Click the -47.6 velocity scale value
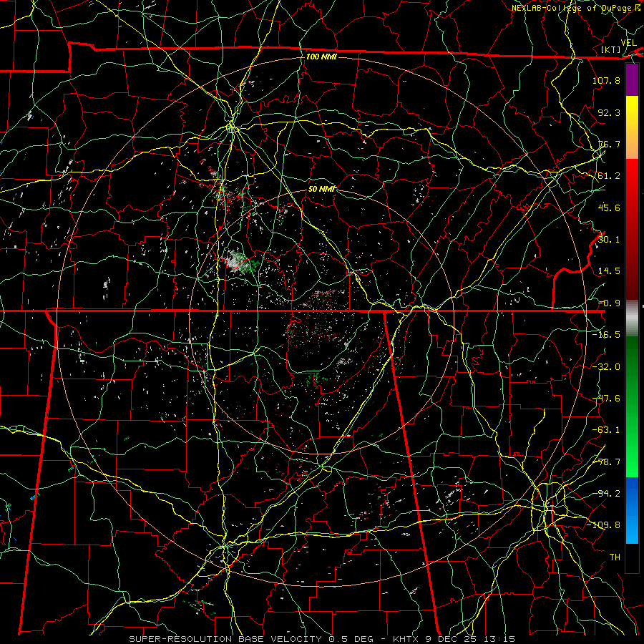Image resolution: width=644 pixels, height=644 pixels. [x=606, y=399]
